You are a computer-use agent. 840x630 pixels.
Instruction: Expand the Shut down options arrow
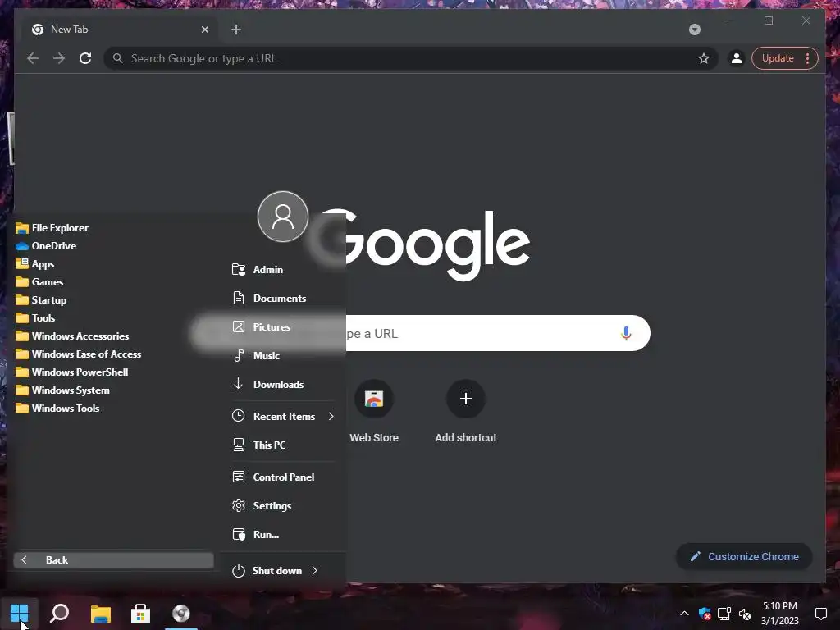click(315, 571)
